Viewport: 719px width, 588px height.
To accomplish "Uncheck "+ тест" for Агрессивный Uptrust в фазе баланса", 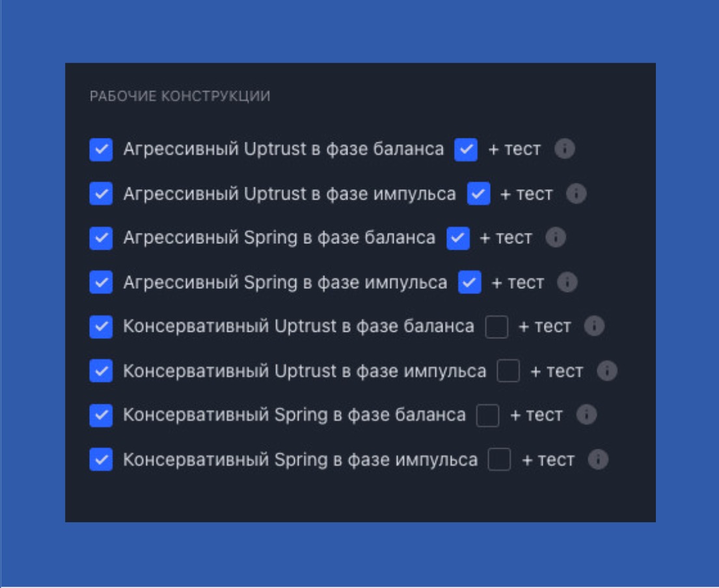I will pos(466,150).
